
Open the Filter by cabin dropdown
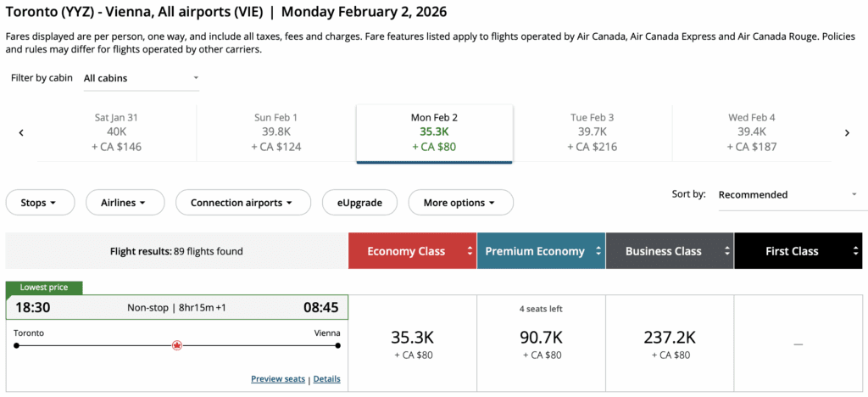point(141,78)
